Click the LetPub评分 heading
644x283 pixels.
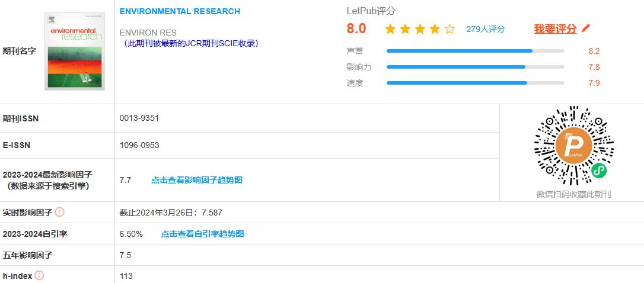point(371,11)
